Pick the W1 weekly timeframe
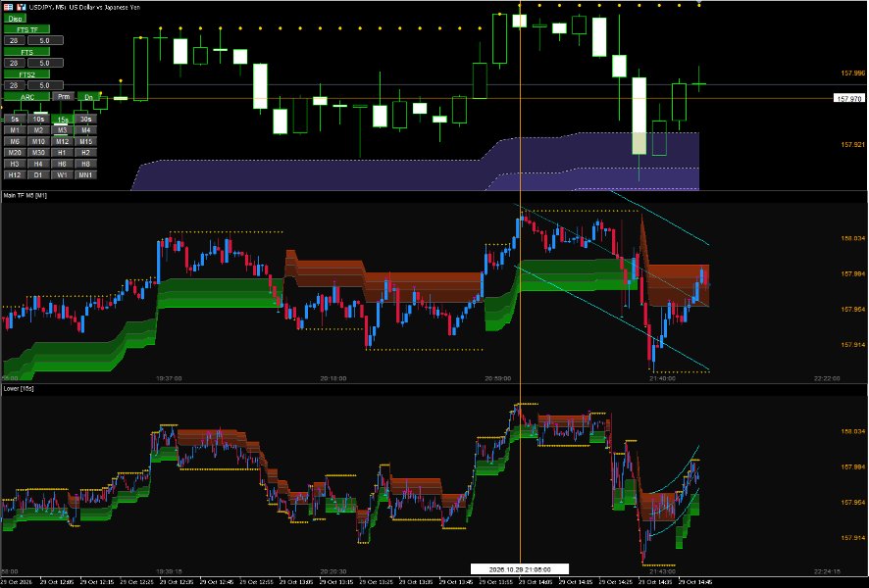869x588 pixels. point(62,175)
